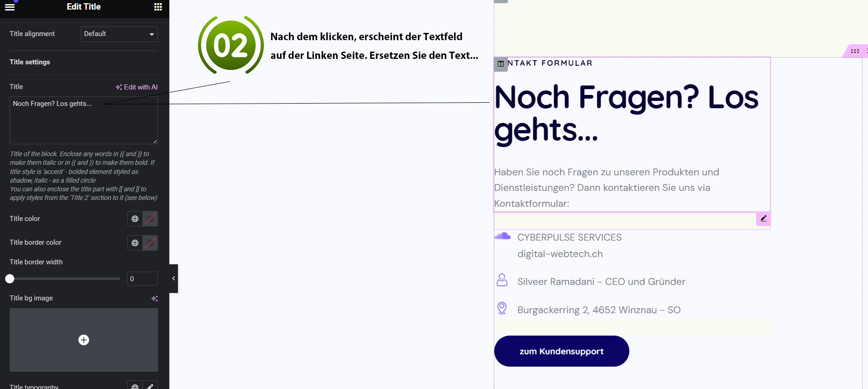
Task: Select the Noch Fragen? Los gehts heading
Action: click(x=626, y=113)
